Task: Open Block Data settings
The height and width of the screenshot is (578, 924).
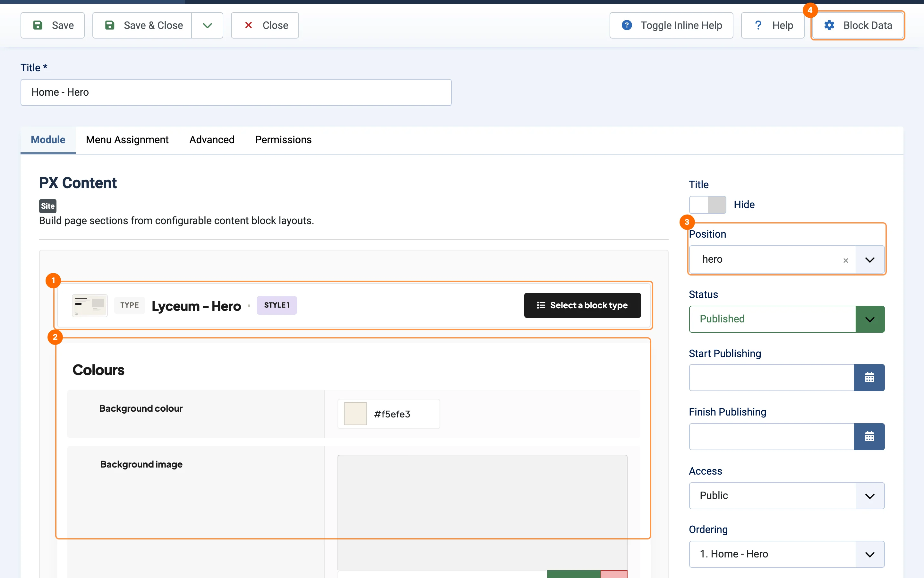Action: pos(858,25)
